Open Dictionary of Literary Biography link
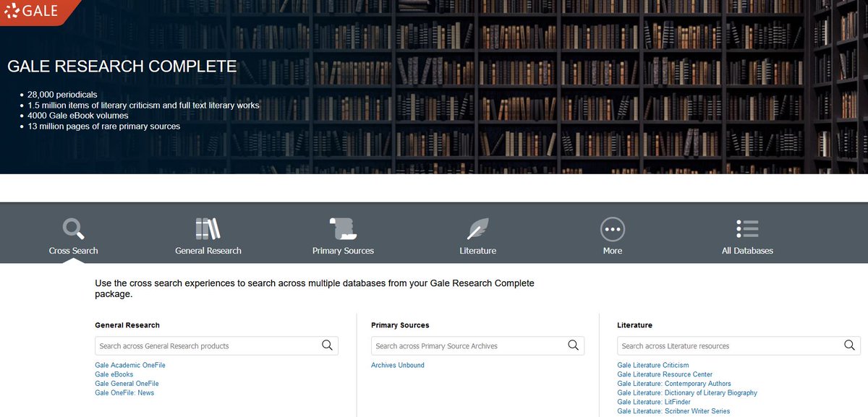Screen dimensions: 868x417 (687, 393)
